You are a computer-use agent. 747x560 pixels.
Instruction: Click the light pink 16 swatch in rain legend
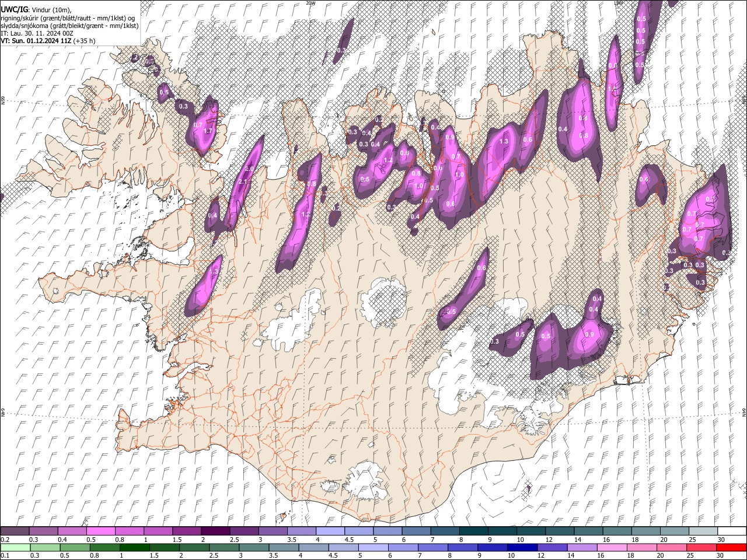pyautogui.click(x=611, y=548)
